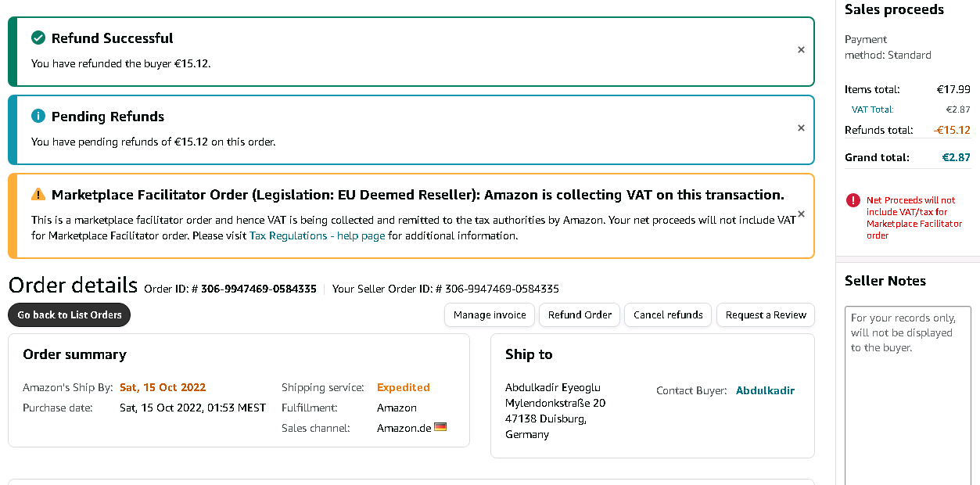
Task: Open Manage invoice
Action: point(490,314)
